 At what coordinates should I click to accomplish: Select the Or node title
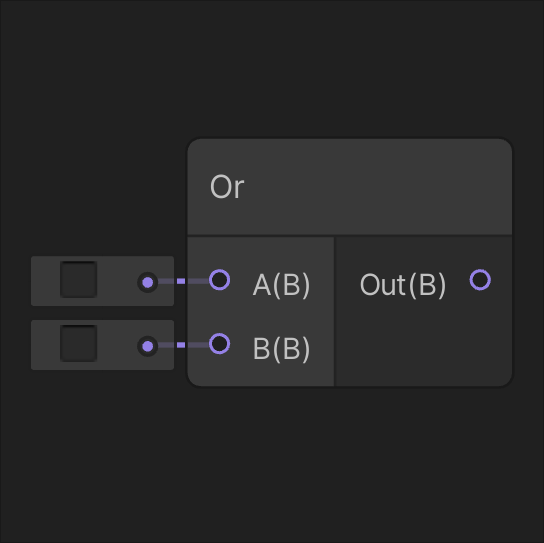(227, 187)
